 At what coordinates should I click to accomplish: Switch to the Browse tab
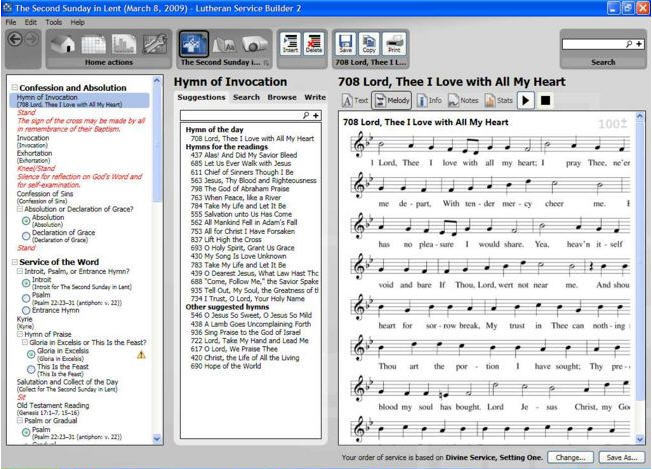(x=281, y=98)
